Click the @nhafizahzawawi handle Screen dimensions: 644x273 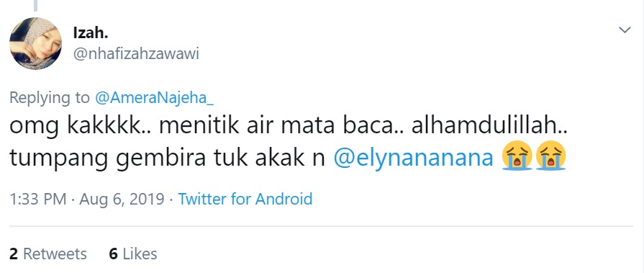(x=136, y=54)
